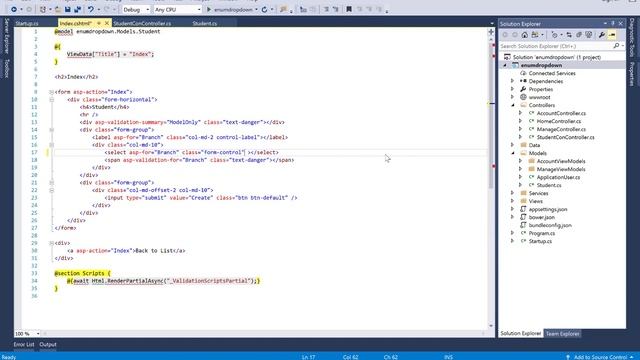The height and width of the screenshot is (360, 640).
Task: Open the Diagnostic Tools side tab
Action: pyautogui.click(x=632, y=38)
